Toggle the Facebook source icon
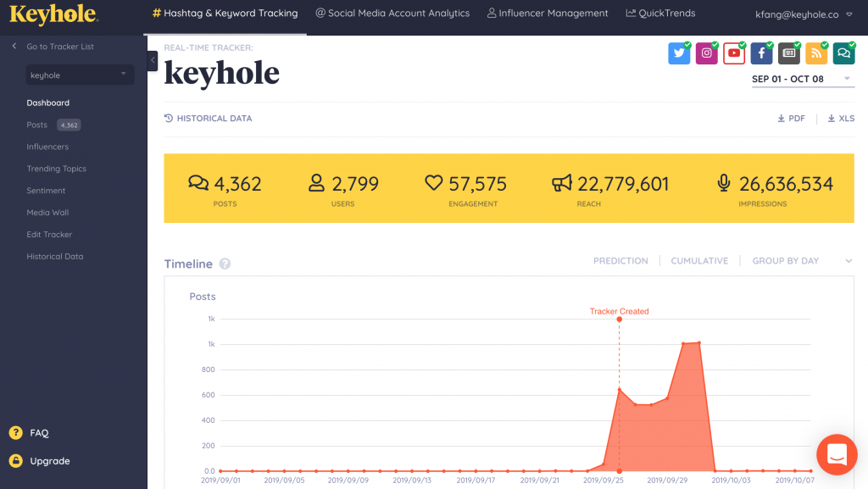The image size is (868, 489). click(x=761, y=53)
